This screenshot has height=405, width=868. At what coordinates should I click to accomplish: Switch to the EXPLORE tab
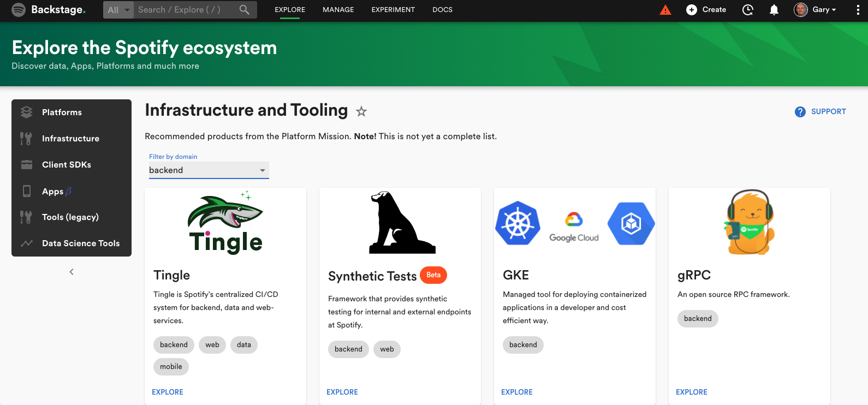[290, 10]
